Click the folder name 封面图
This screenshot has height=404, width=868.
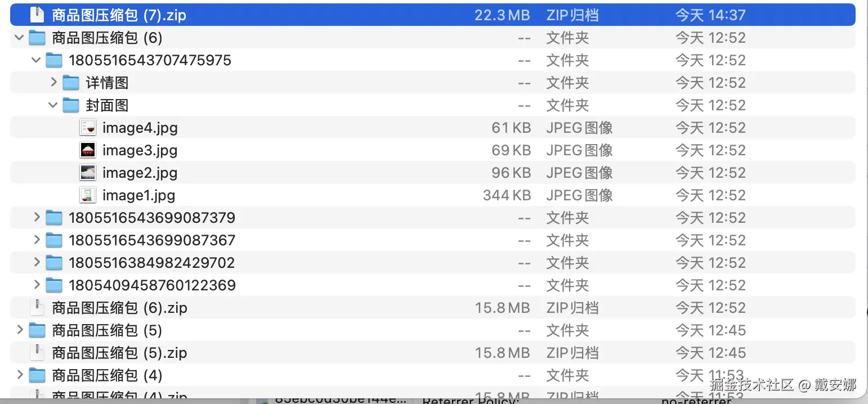point(107,105)
